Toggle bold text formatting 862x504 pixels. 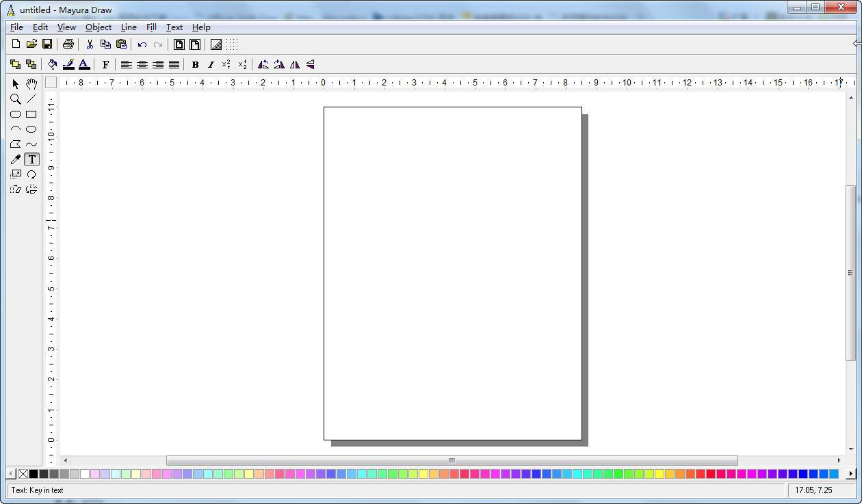195,64
